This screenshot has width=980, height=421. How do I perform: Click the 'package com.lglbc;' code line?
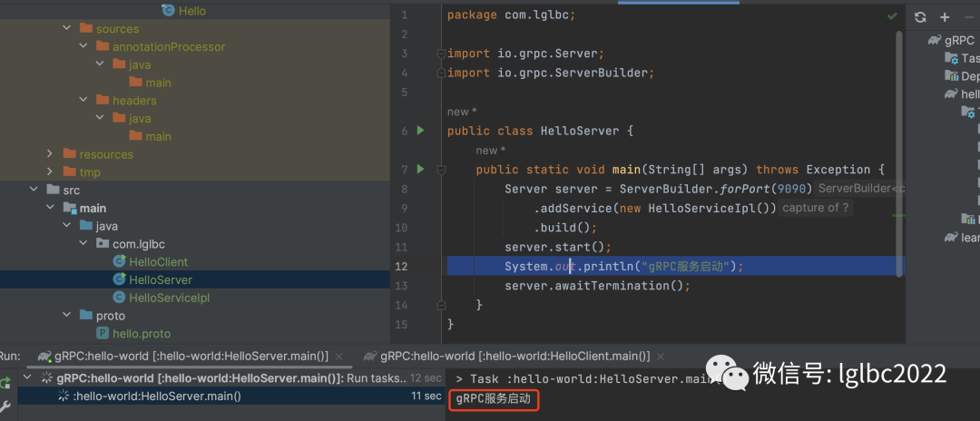coord(511,15)
